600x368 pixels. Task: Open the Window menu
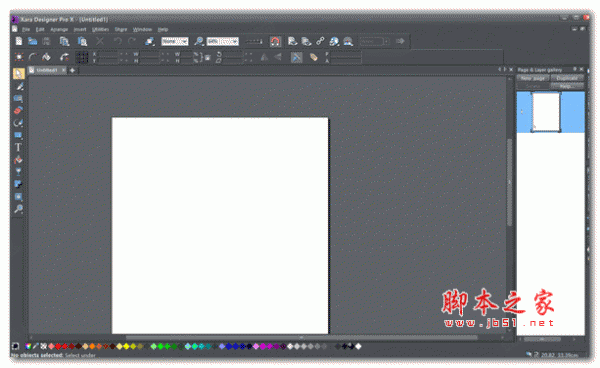[x=142, y=29]
